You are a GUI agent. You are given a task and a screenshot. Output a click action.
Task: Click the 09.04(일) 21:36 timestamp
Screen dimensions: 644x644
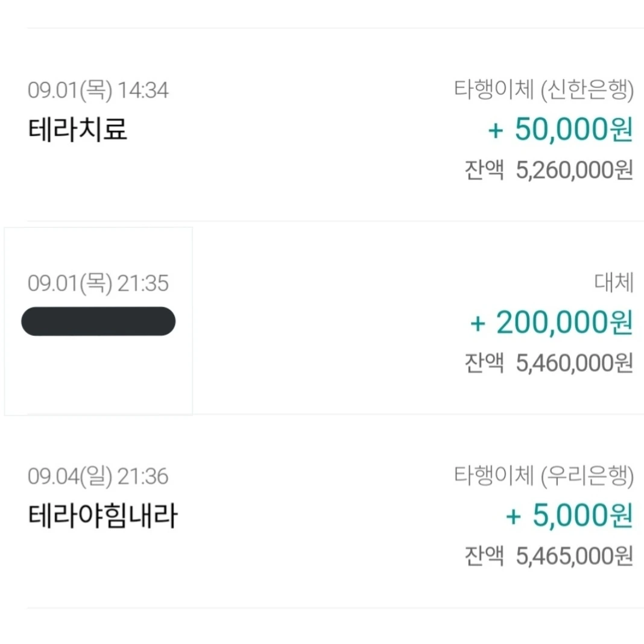coord(98,477)
